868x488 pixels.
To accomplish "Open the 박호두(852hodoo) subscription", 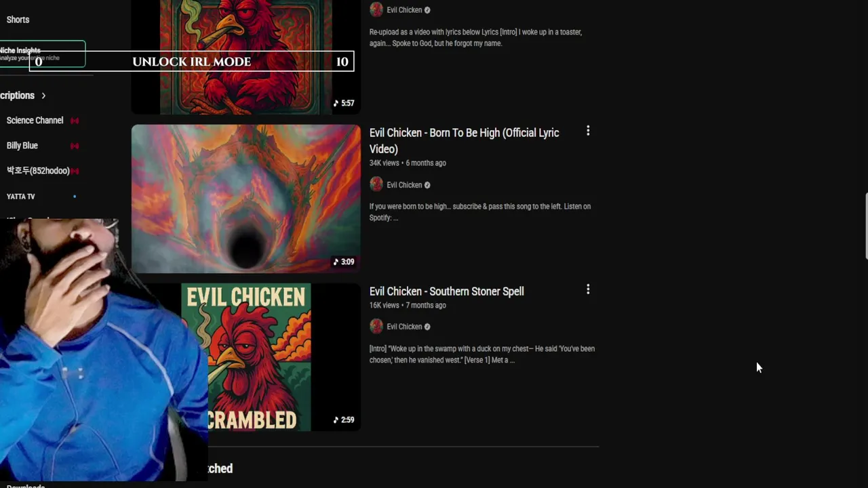I will point(38,171).
